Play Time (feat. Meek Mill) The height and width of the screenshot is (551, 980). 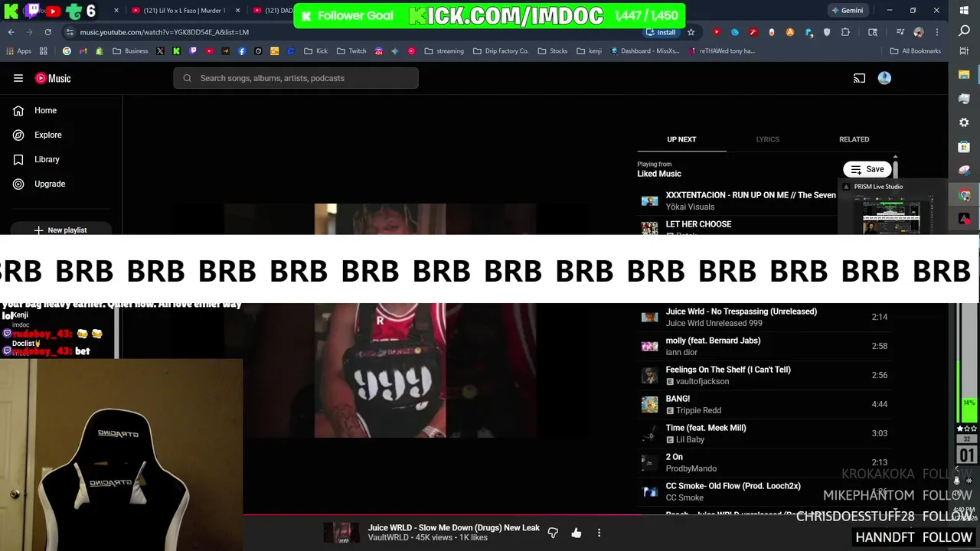point(766,433)
